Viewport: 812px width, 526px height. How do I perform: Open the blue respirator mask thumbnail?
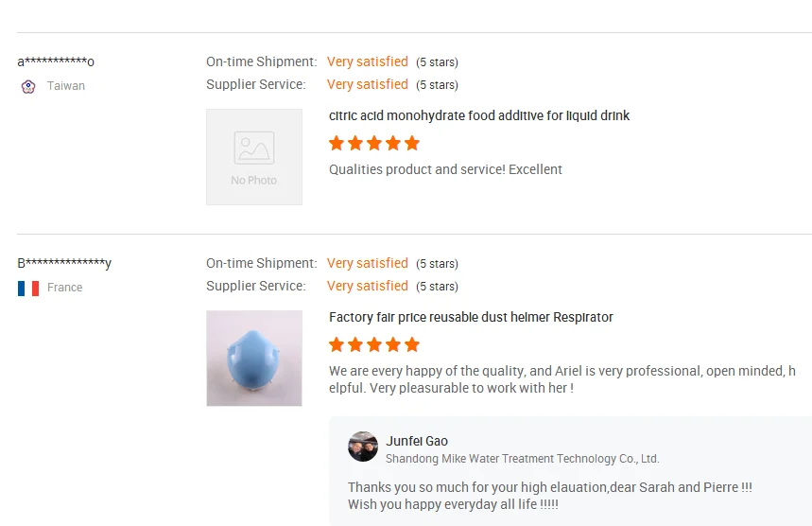[254, 359]
